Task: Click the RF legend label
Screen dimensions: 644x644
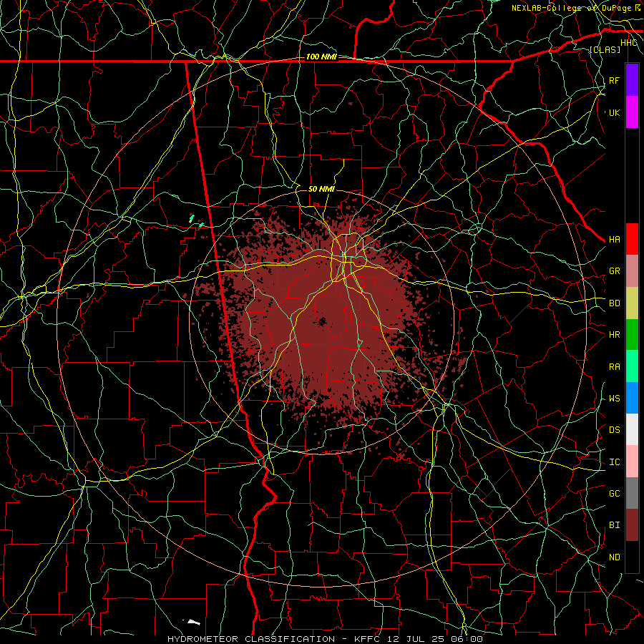Action: click(614, 80)
